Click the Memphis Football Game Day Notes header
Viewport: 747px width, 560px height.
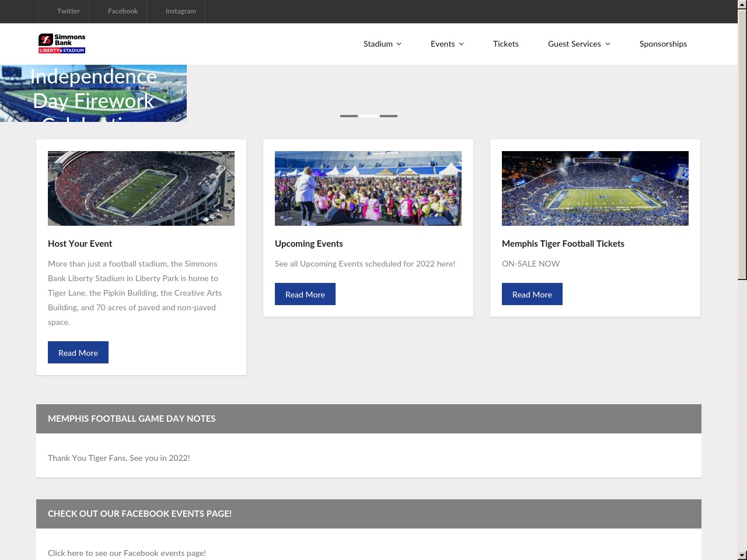click(369, 419)
